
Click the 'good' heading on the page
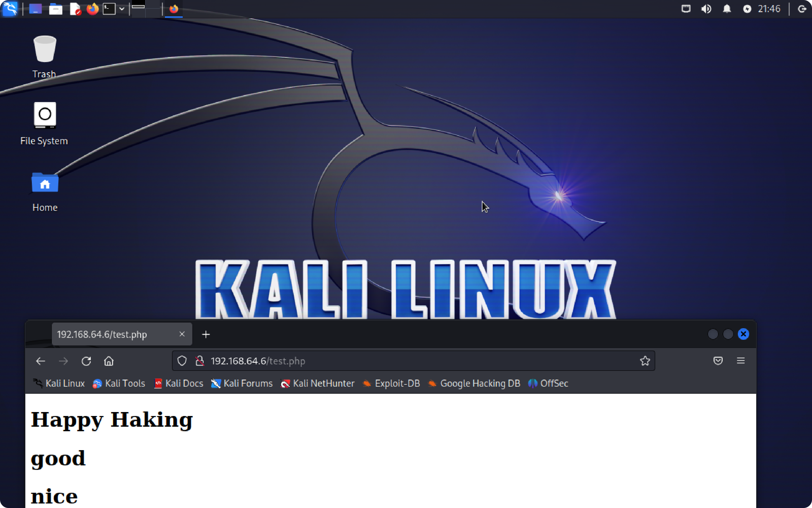(x=58, y=459)
